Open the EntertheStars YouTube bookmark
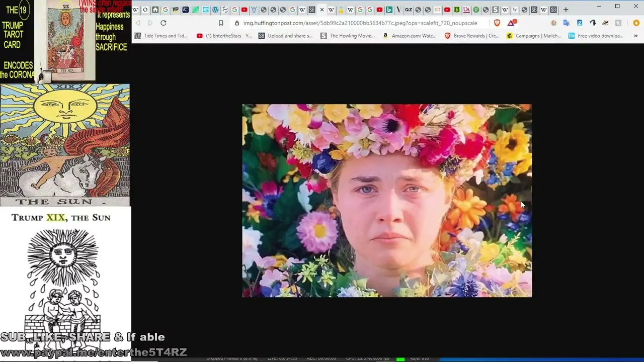The width and height of the screenshot is (644, 362). click(224, 36)
